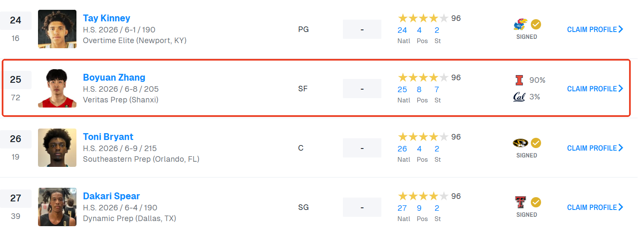This screenshot has width=644, height=230.
Task: Open Boyuan Zhang's player profile link
Action: (114, 78)
